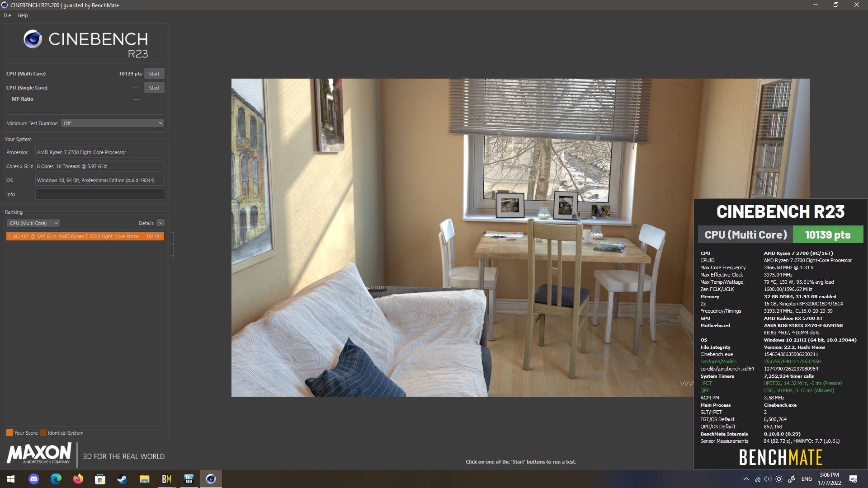Image resolution: width=868 pixels, height=488 pixels.
Task: Click the MP Ratio label
Action: [x=23, y=99]
